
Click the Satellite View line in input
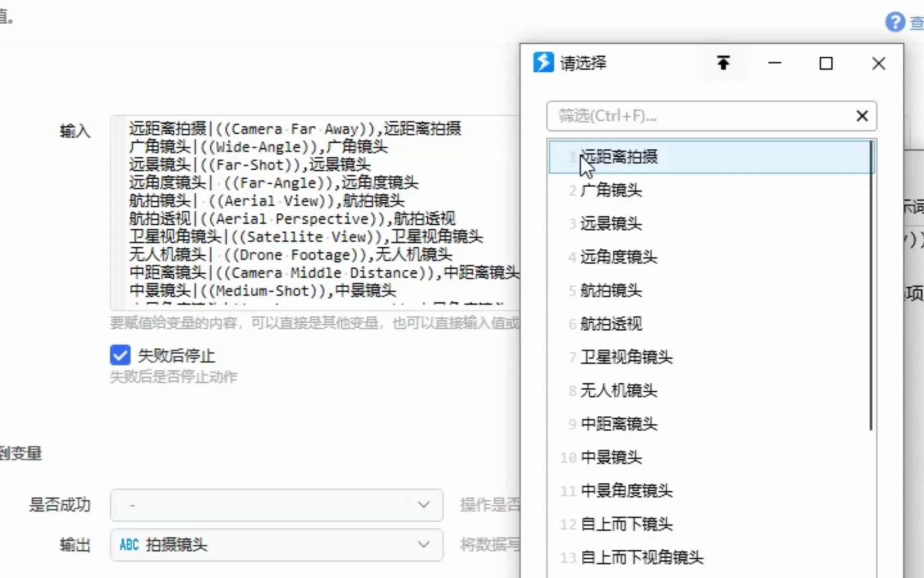click(x=306, y=237)
